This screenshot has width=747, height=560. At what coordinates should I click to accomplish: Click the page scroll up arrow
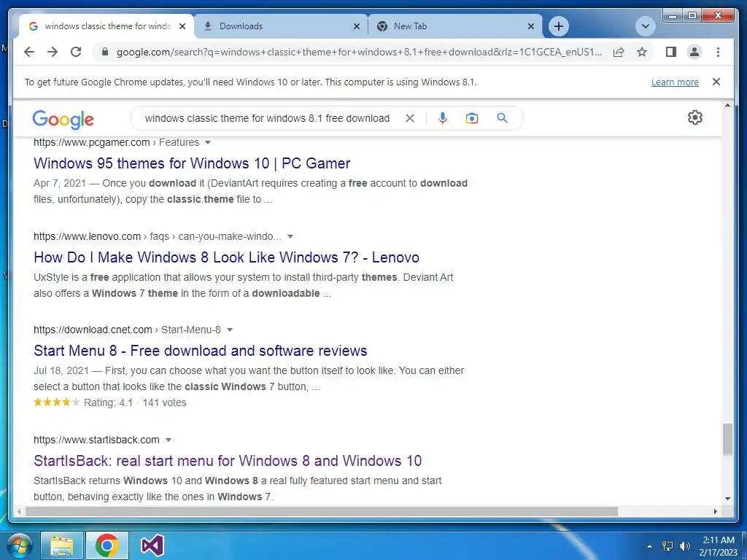[727, 105]
